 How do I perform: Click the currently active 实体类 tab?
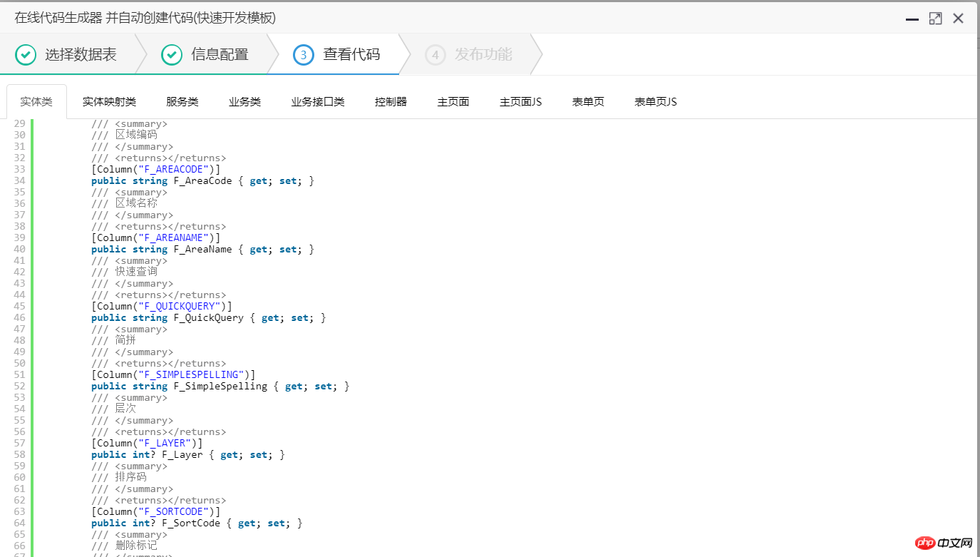pos(36,101)
